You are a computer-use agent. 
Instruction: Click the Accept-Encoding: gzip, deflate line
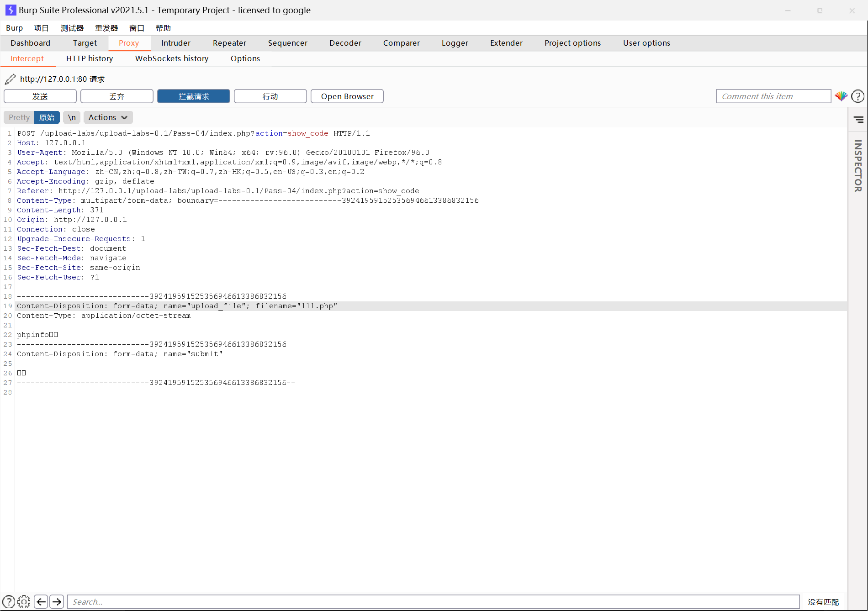[85, 181]
